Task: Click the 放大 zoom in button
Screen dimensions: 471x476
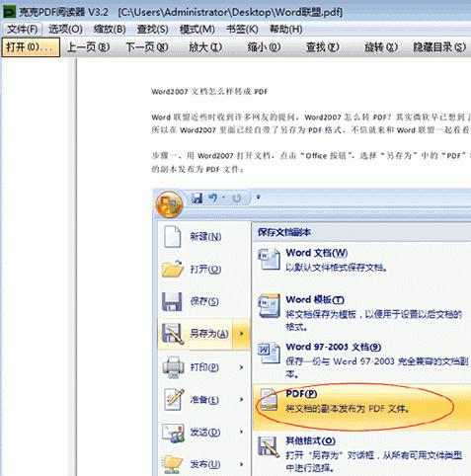Action: pos(205,47)
